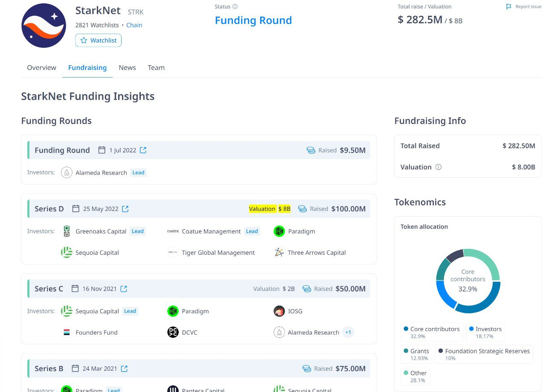Expand the +1 more investors badge
This screenshot has width=546, height=392.
point(349,332)
